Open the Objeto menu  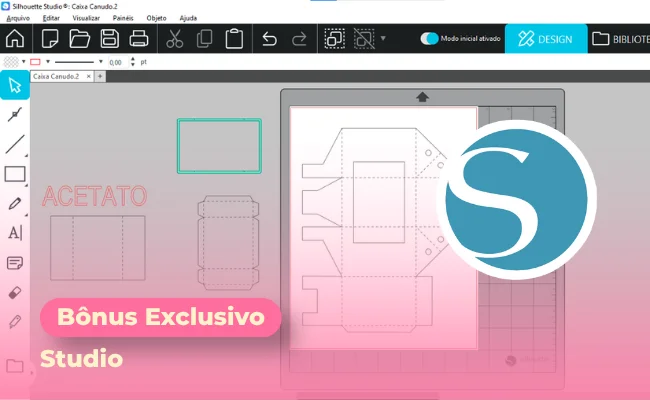click(x=156, y=18)
